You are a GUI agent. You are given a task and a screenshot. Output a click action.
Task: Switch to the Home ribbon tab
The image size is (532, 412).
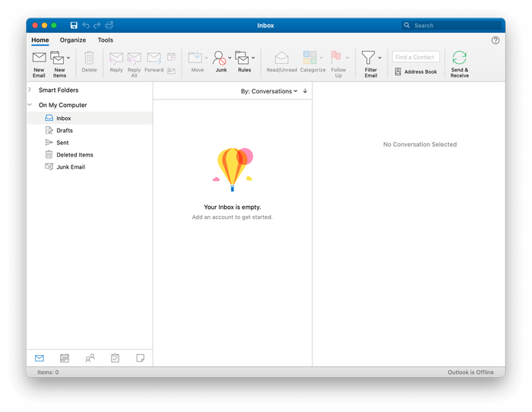[40, 40]
